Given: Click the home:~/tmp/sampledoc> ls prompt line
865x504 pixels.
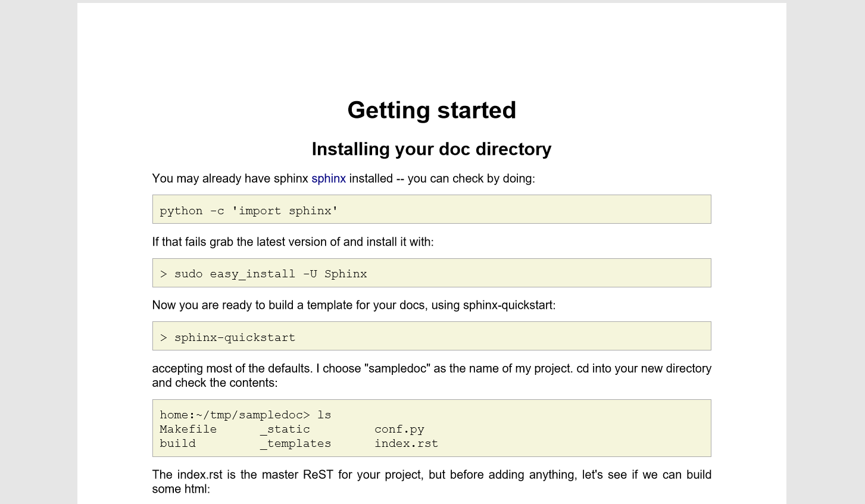Looking at the screenshot, I should (245, 415).
